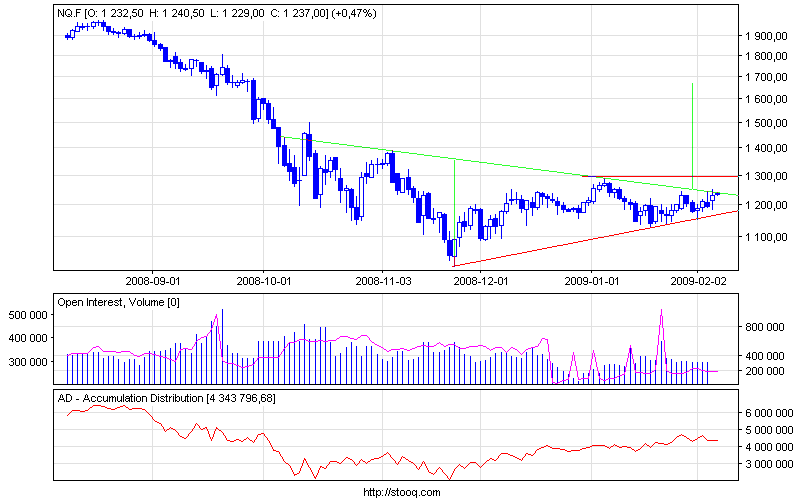Click the 400 000 open interest axis label
Viewport: 800px width, 500px height.
click(28, 338)
